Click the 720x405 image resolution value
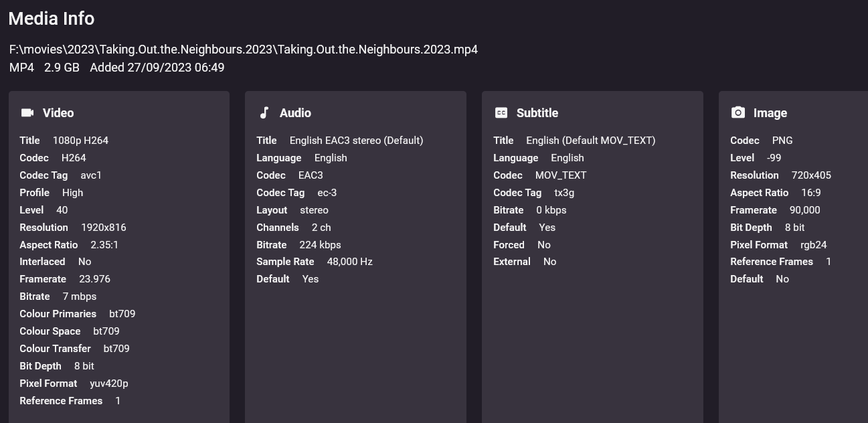 (811, 175)
